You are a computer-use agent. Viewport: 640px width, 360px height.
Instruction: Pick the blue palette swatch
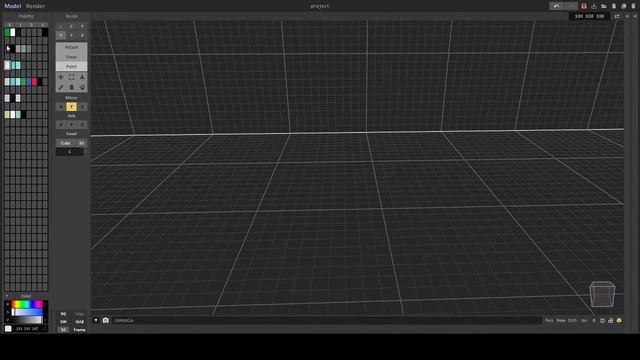pos(29,82)
